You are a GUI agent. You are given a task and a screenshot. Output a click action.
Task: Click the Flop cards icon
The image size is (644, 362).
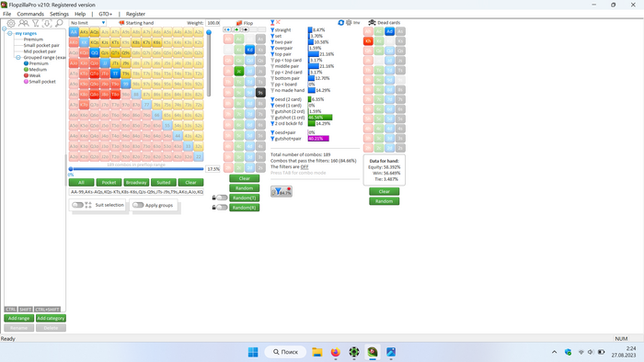point(239,23)
